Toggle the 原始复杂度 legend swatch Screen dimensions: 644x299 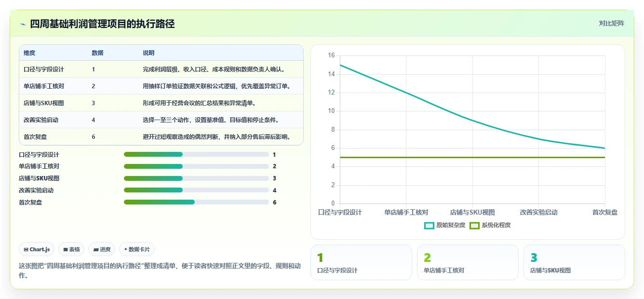click(429, 225)
